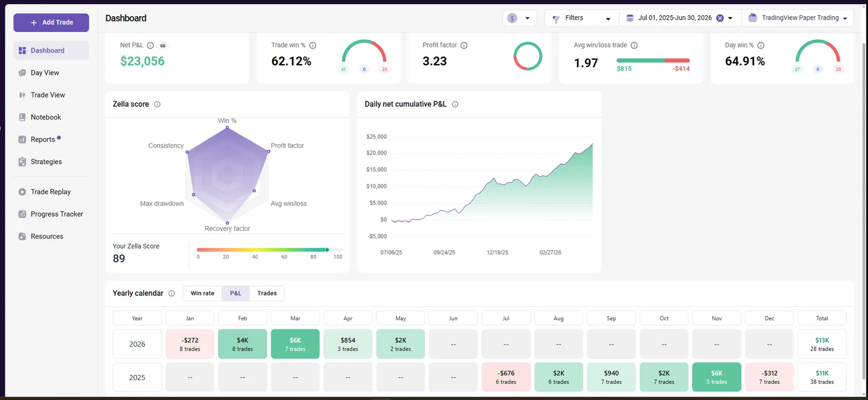Expand the Filters dropdown

pyautogui.click(x=582, y=18)
